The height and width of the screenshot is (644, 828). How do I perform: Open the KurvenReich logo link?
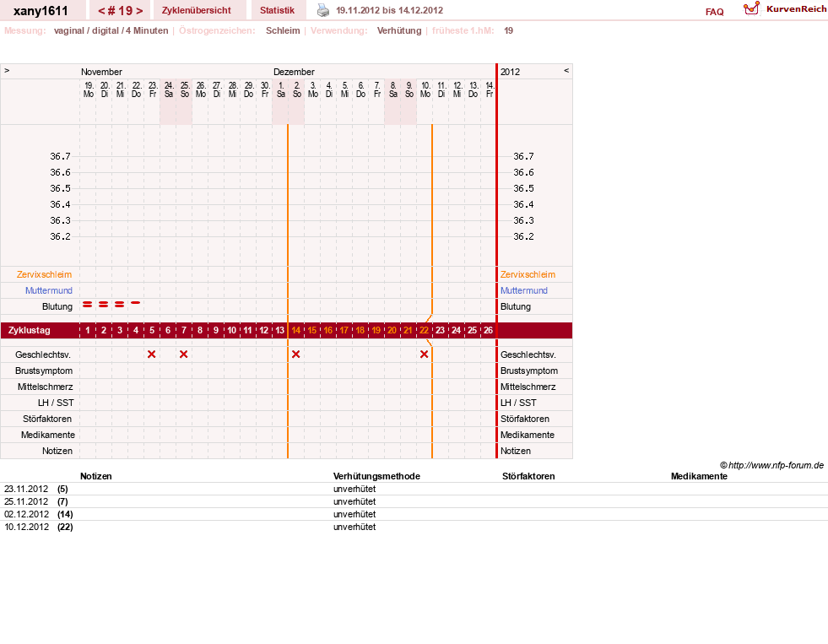click(785, 9)
